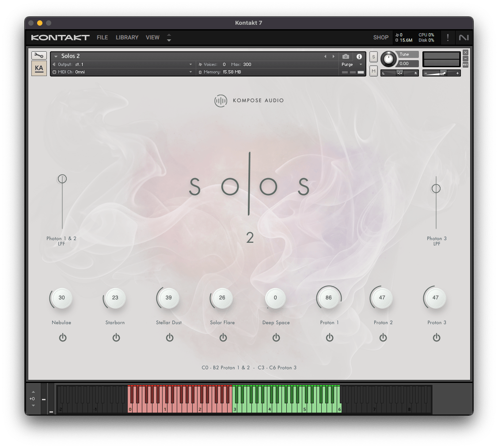The height and width of the screenshot is (448, 498).
Task: Toggle the Nebulae power button
Action: (63, 338)
